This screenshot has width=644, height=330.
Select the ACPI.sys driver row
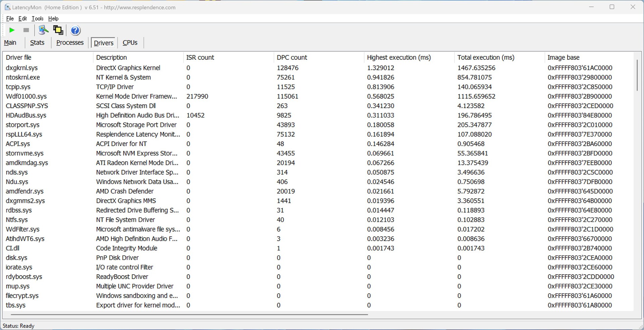click(318, 144)
